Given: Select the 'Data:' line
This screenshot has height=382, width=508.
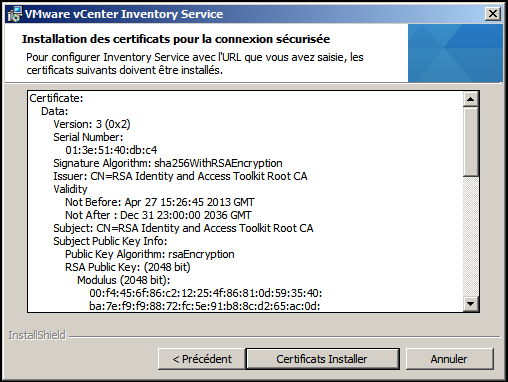Looking at the screenshot, I should (54, 111).
